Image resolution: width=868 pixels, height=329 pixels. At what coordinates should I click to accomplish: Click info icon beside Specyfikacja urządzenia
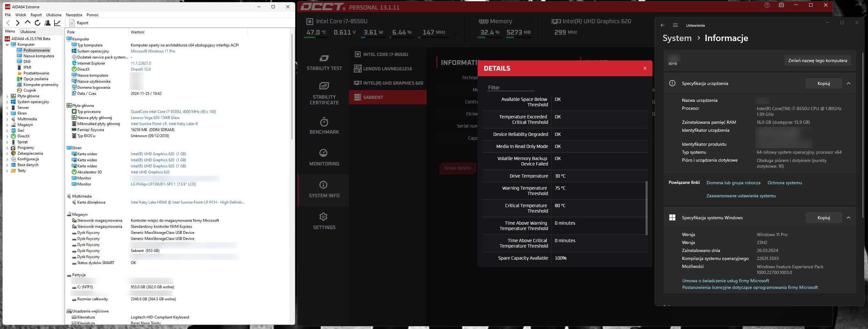tap(672, 83)
